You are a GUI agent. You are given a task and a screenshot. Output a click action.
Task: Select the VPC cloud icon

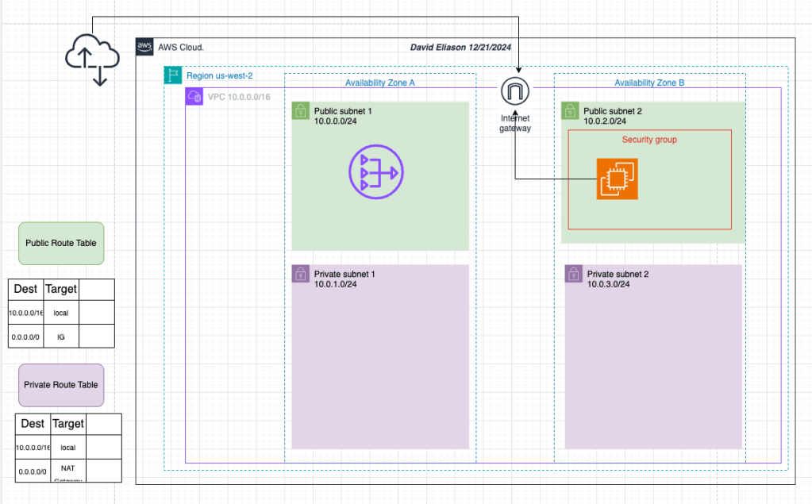pos(194,97)
